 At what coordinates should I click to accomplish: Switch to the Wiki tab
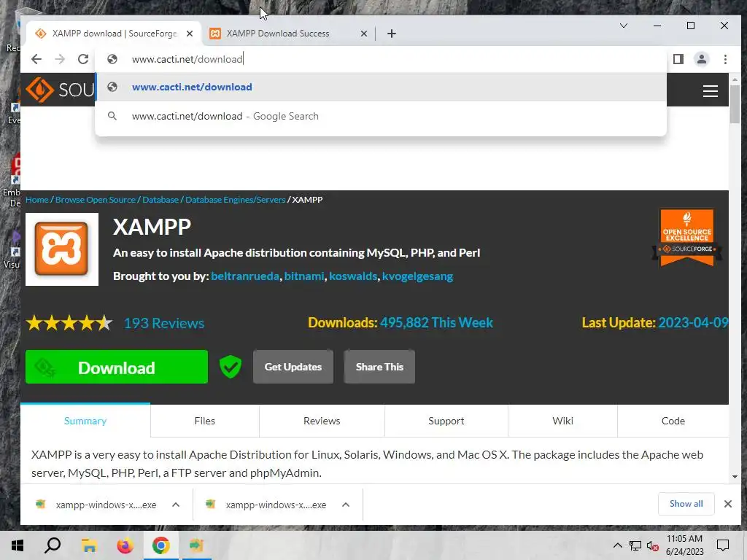(x=562, y=421)
